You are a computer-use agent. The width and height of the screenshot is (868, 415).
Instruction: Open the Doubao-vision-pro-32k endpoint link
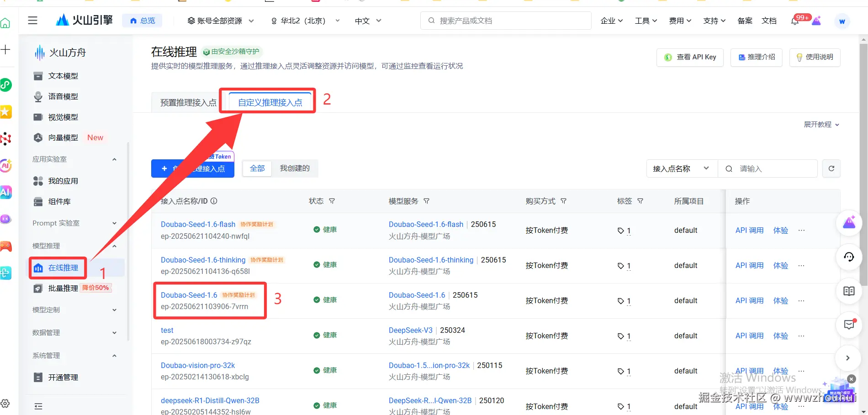(198, 365)
